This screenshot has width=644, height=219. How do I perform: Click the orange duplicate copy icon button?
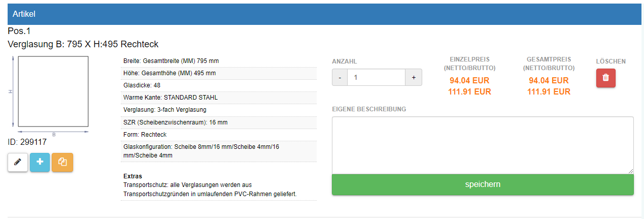click(x=63, y=162)
